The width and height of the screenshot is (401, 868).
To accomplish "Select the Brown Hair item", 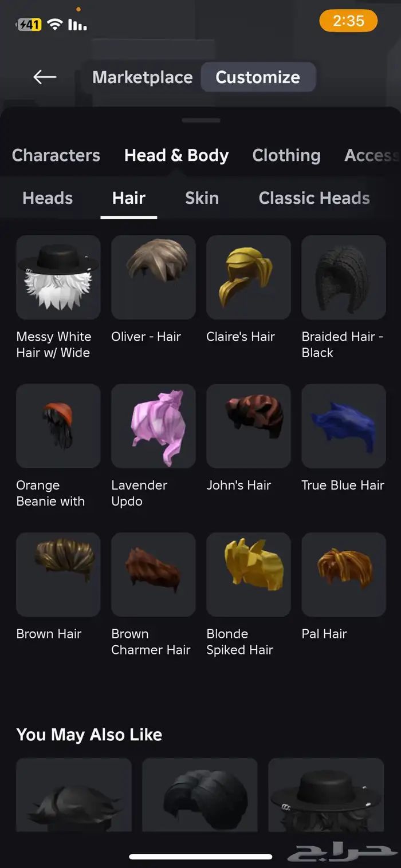I will pos(58,575).
